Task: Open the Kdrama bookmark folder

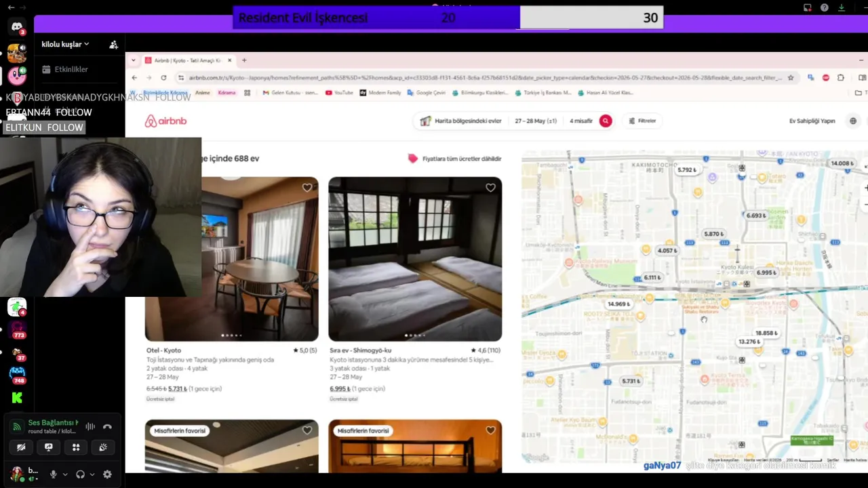Action: coord(226,93)
